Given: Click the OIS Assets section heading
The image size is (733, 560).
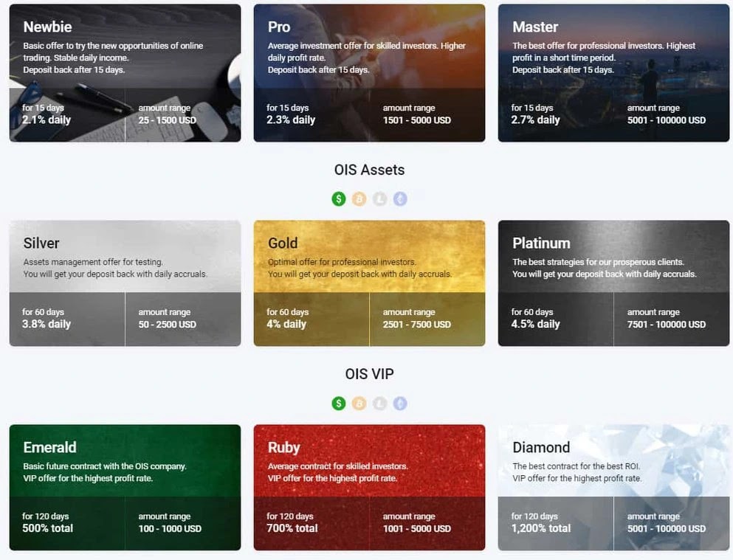Looking at the screenshot, I should 369,170.
